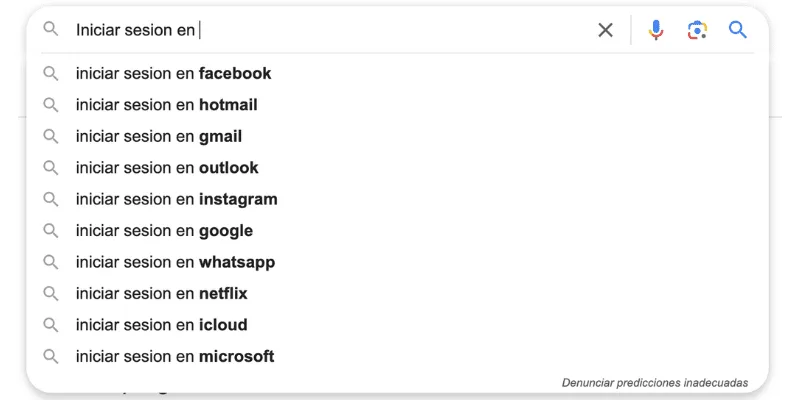This screenshot has width=800, height=400.
Task: Click inside the search text field
Action: (380, 30)
